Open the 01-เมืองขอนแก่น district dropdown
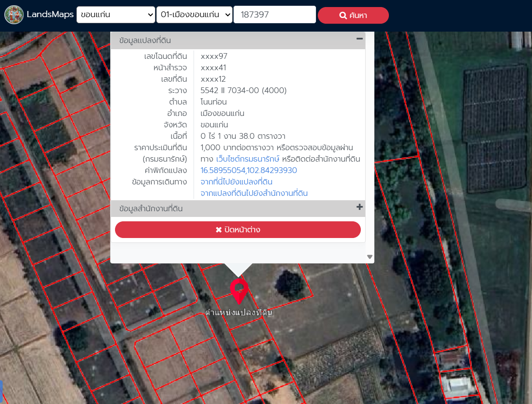This screenshot has width=532, height=404. [x=194, y=14]
